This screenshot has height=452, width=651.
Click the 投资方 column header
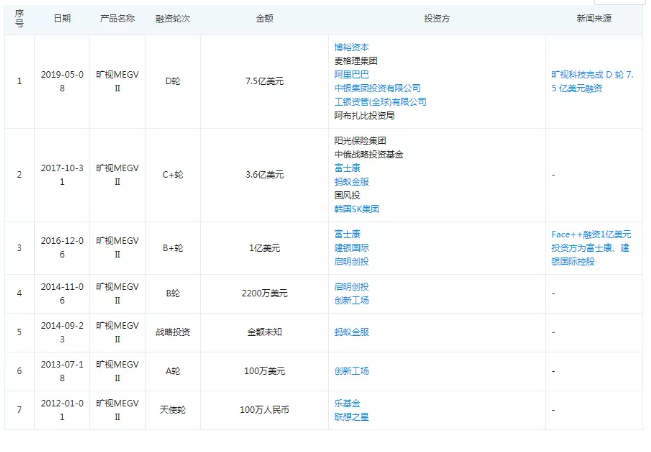coord(436,19)
